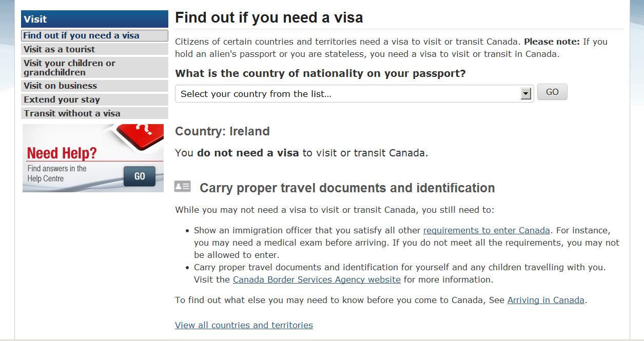Open Transit without a visa page

95,113
